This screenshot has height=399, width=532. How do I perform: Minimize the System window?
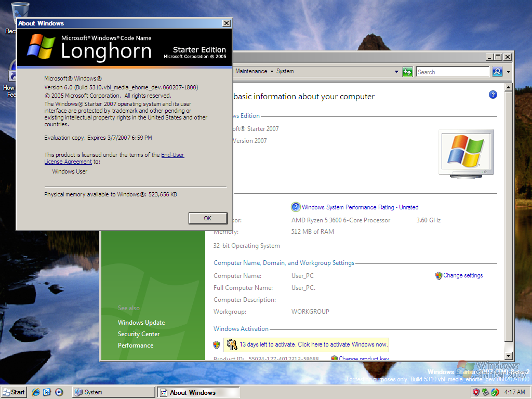489,57
